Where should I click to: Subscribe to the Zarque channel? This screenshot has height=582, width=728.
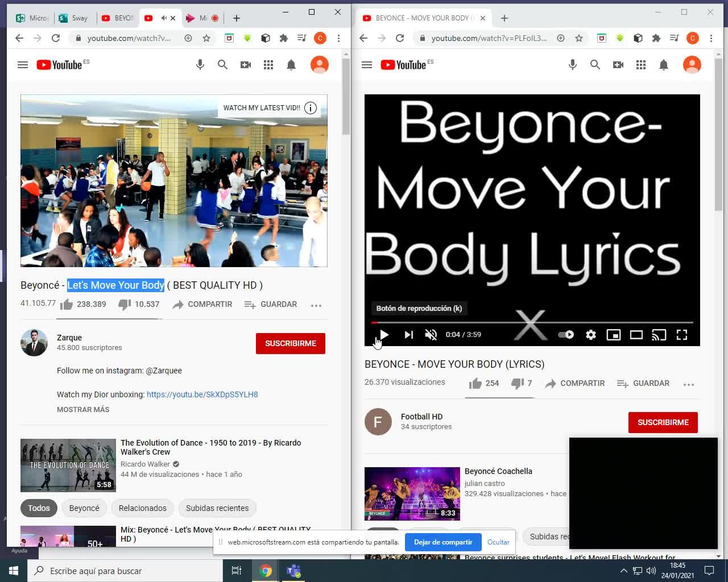290,343
